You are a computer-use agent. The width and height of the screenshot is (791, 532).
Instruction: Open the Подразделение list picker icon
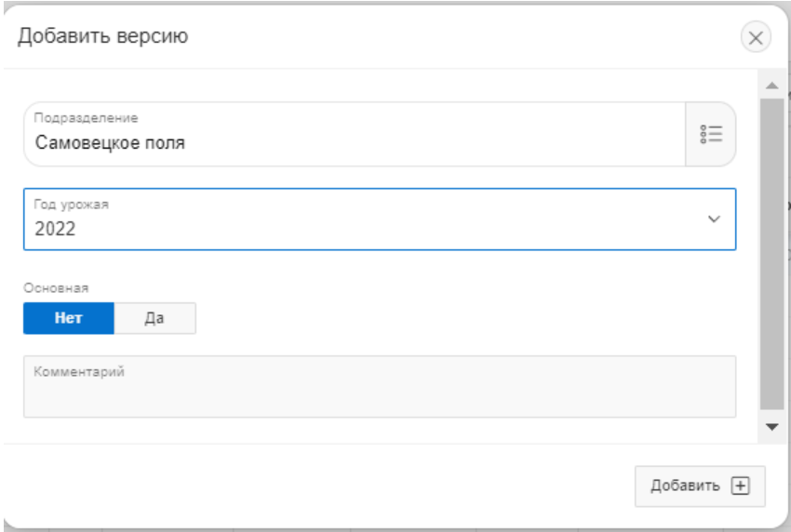[711, 134]
